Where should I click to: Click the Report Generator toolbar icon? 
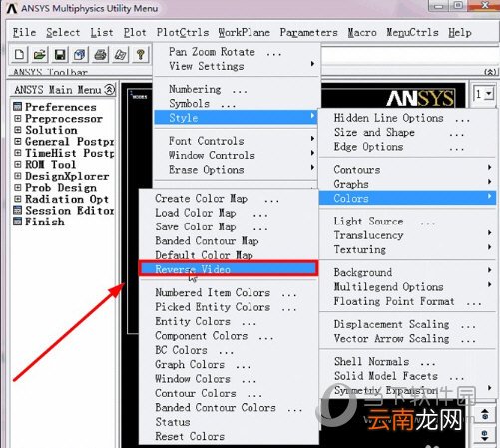tap(120, 54)
